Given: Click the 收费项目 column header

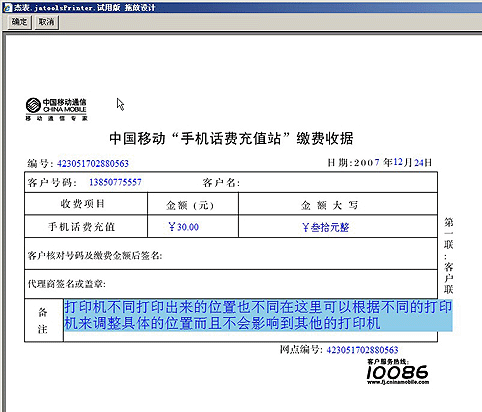Looking at the screenshot, I should pos(82,204).
